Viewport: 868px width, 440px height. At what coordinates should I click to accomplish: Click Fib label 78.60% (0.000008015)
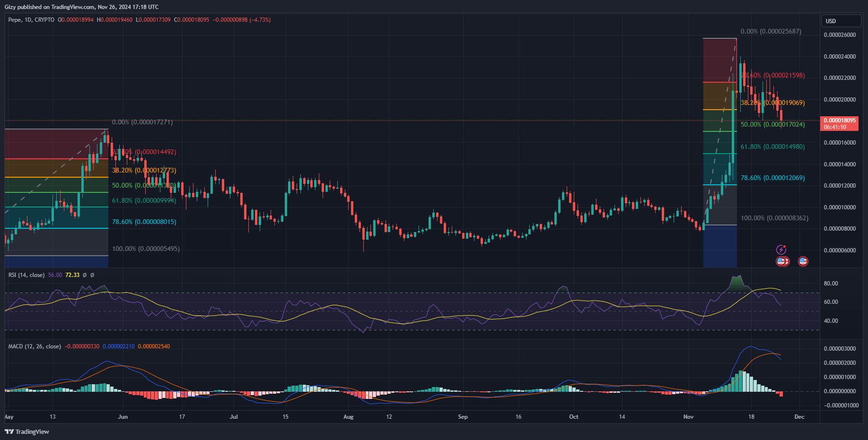click(x=144, y=222)
